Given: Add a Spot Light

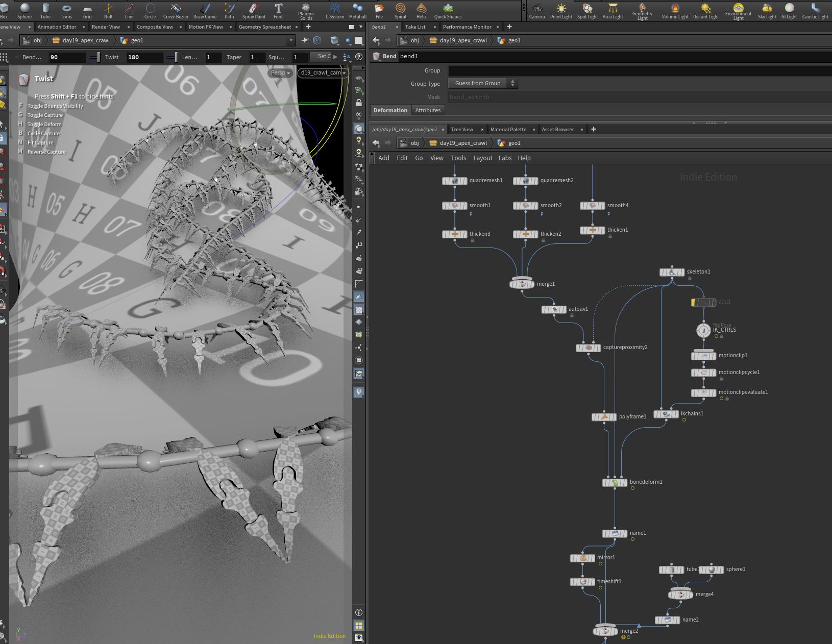Looking at the screenshot, I should point(588,10).
